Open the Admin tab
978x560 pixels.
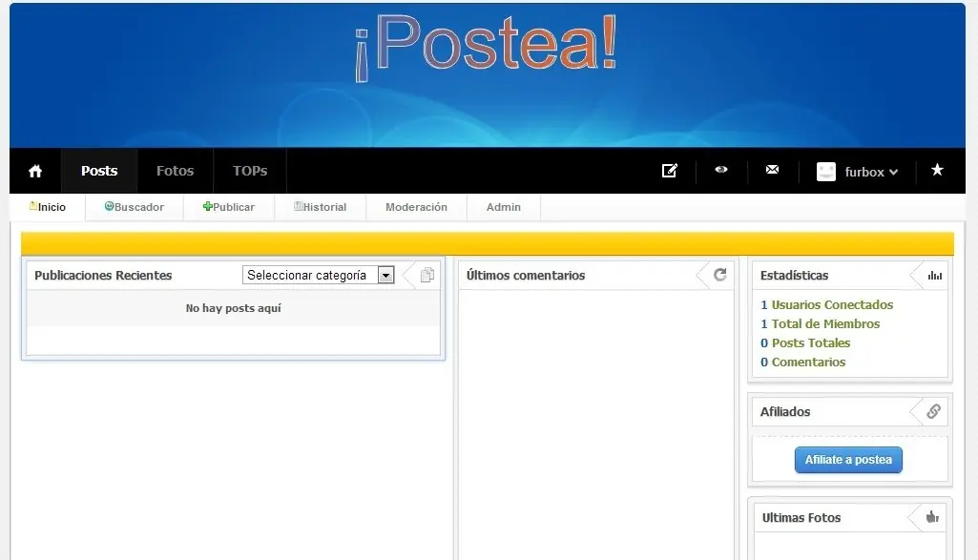pyautogui.click(x=504, y=207)
